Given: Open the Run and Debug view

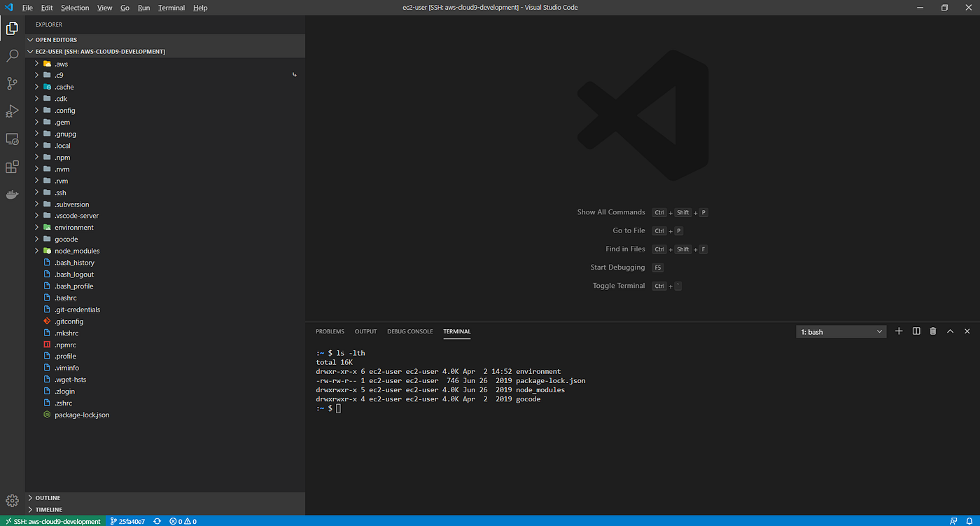Looking at the screenshot, I should click(12, 111).
